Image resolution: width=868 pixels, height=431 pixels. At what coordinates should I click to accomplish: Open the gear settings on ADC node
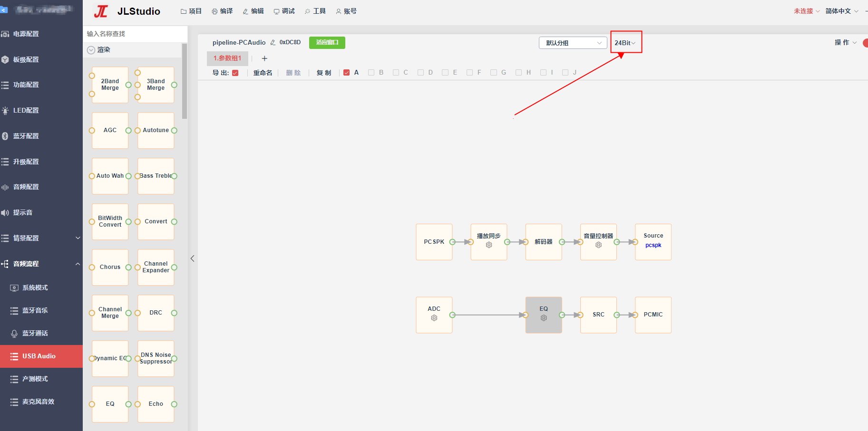[434, 318]
